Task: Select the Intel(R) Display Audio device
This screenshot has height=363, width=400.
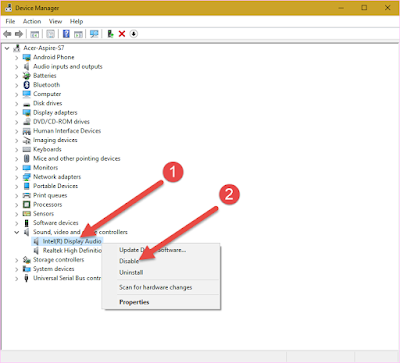Action: [72, 241]
